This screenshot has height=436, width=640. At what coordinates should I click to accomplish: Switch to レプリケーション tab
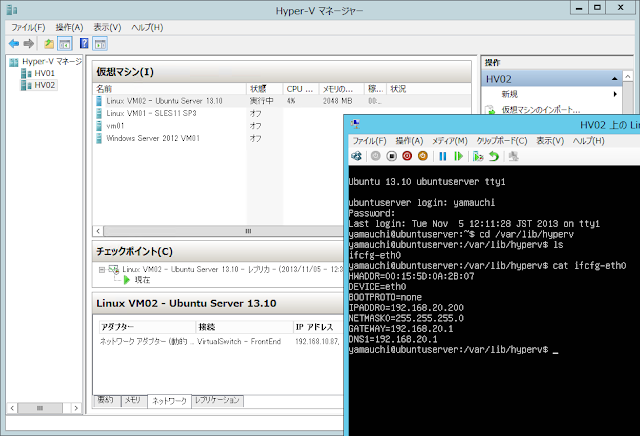click(x=217, y=400)
